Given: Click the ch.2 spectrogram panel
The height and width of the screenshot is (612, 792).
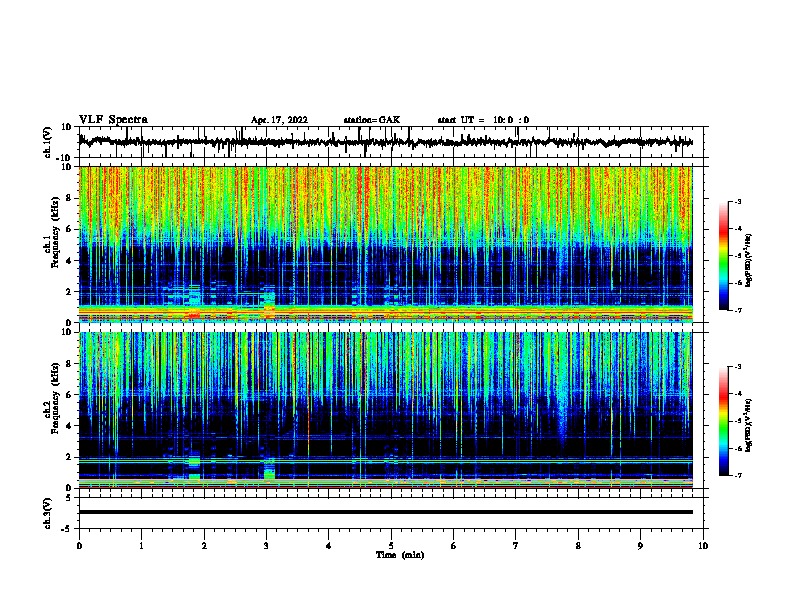Looking at the screenshot, I should click(385, 410).
